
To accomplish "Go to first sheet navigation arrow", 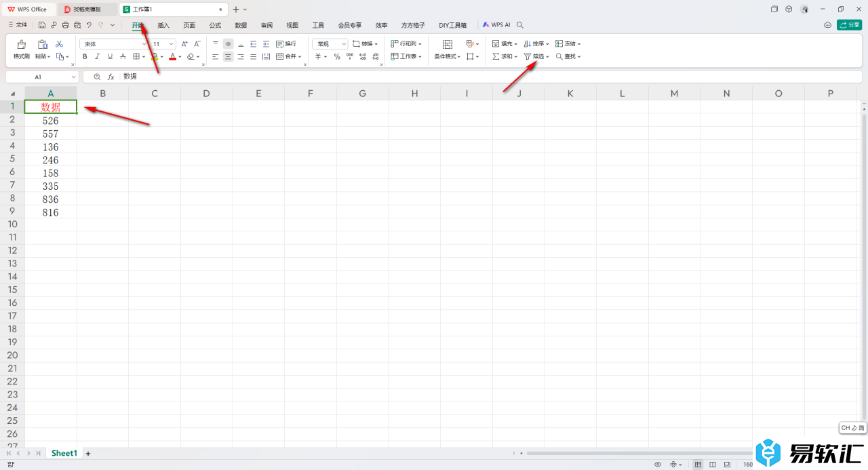I will coord(9,453).
